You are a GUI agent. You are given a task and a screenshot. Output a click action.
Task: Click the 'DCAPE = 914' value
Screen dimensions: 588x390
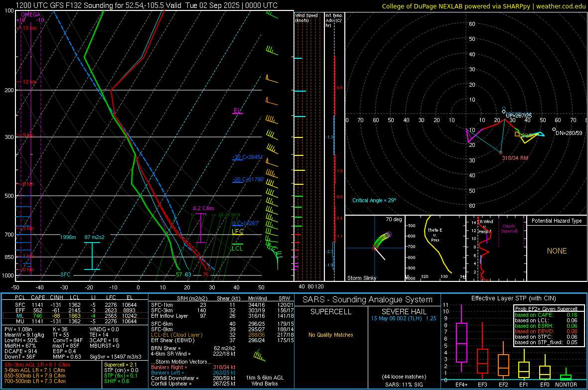[x=20, y=351]
